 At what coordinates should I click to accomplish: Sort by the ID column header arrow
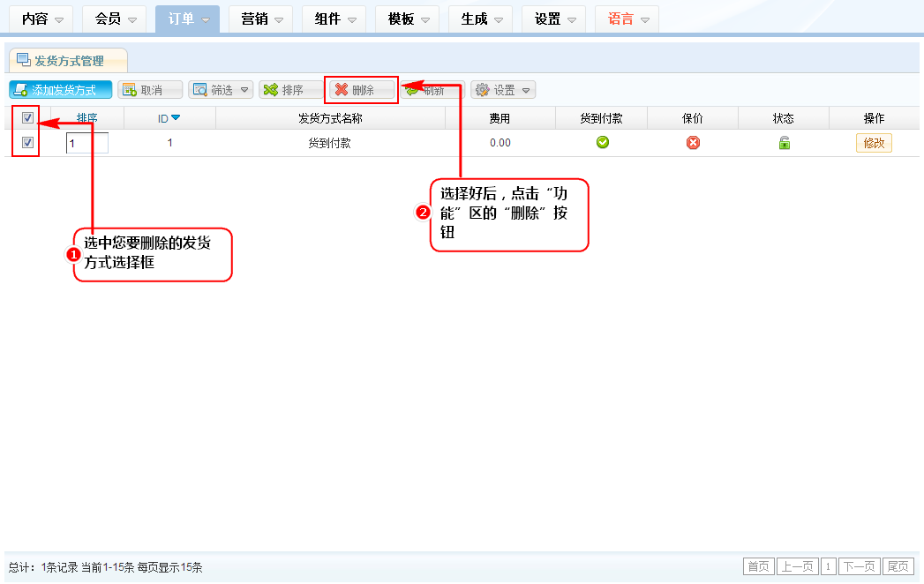pos(175,118)
